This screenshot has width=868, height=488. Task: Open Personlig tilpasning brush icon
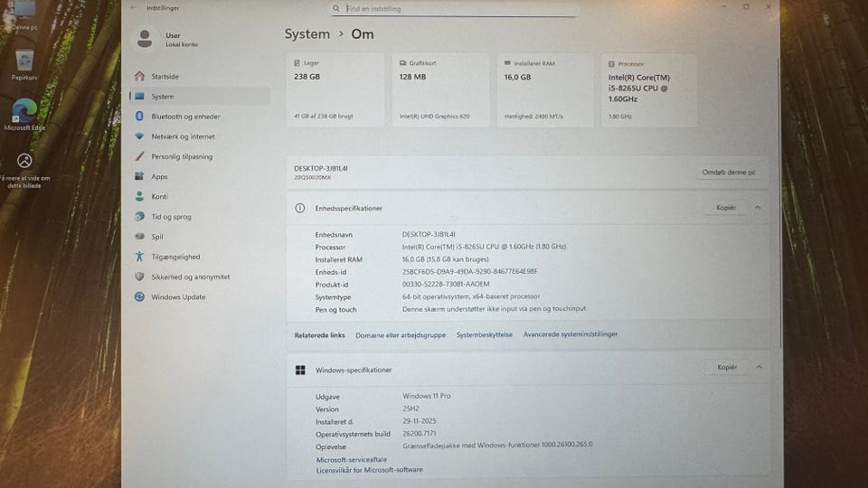[139, 156]
